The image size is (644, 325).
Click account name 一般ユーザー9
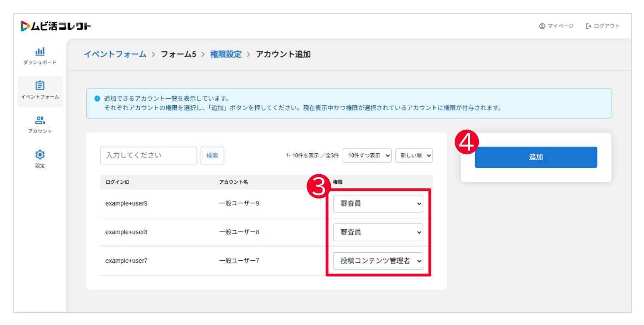[x=239, y=204]
